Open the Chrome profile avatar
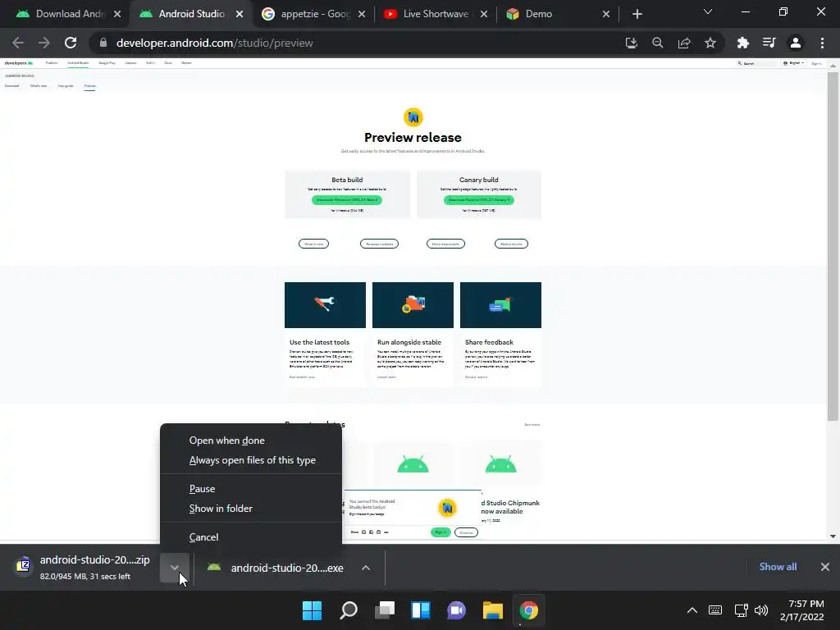The height and width of the screenshot is (630, 840). pyautogui.click(x=796, y=43)
